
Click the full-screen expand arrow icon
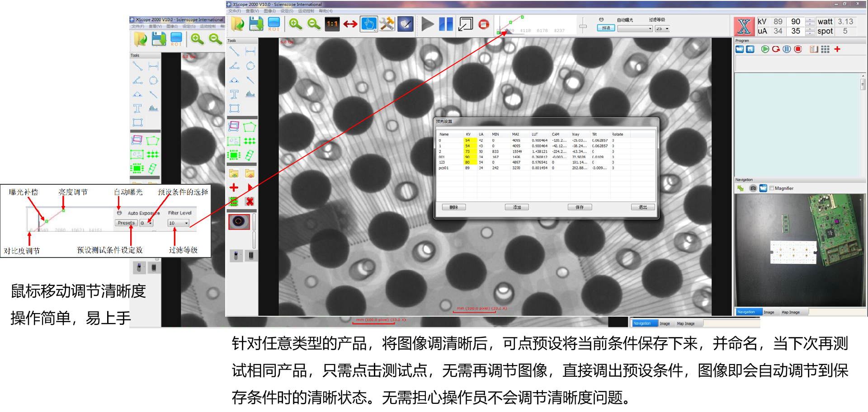(465, 24)
